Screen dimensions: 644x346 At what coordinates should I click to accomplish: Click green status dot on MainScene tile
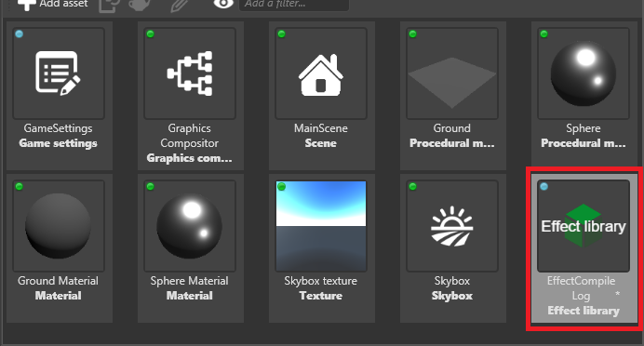[281, 34]
